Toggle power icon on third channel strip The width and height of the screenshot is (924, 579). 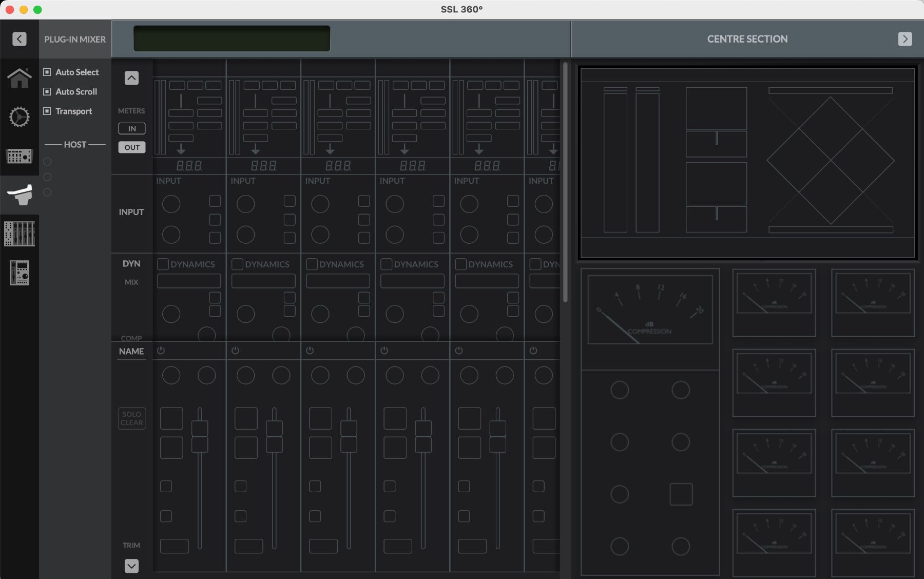coord(310,351)
